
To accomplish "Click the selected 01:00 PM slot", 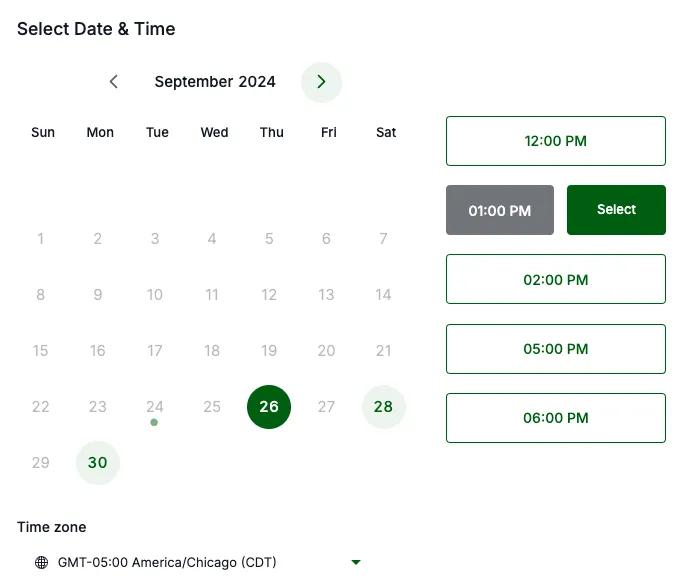I will 499,210.
